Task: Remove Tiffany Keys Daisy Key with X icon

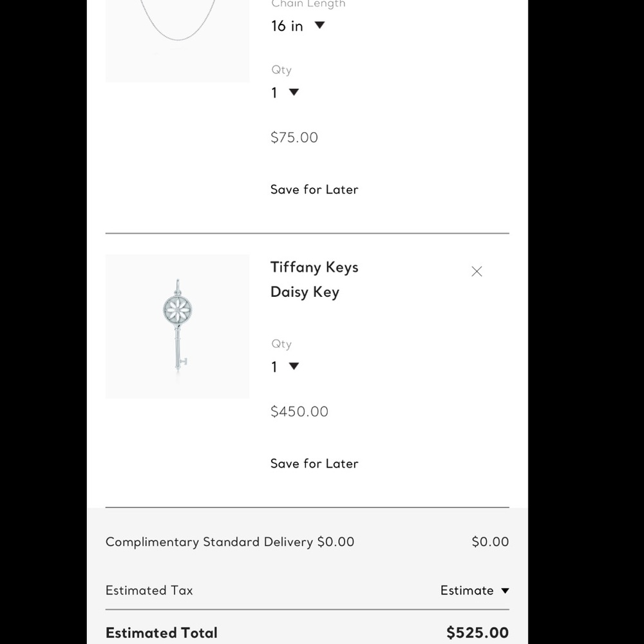Action: click(477, 271)
